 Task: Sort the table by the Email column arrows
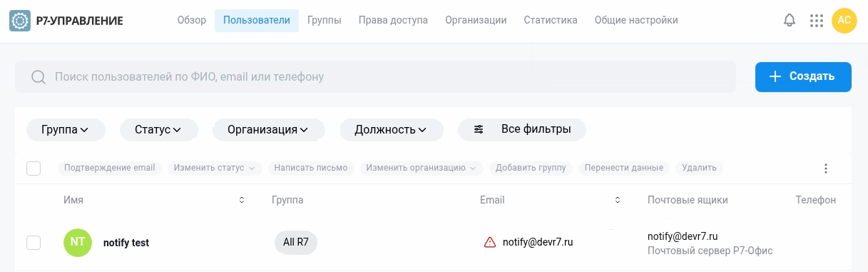point(618,200)
